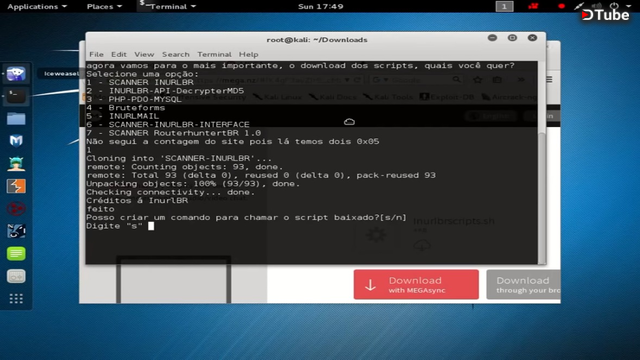This screenshot has height=360, width=640.
Task: Open browser hamburger menu behind terminal
Action: [549, 80]
